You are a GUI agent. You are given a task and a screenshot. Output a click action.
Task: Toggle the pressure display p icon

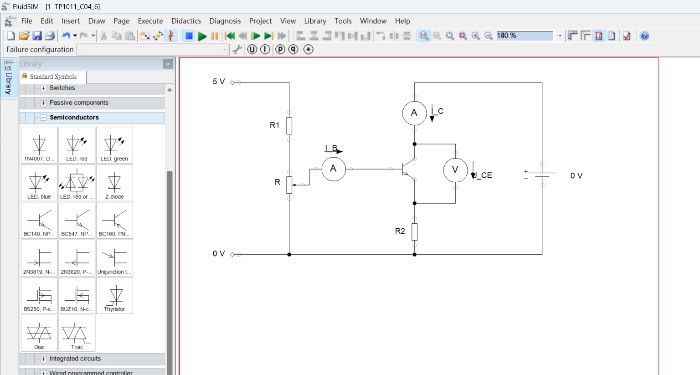point(280,50)
